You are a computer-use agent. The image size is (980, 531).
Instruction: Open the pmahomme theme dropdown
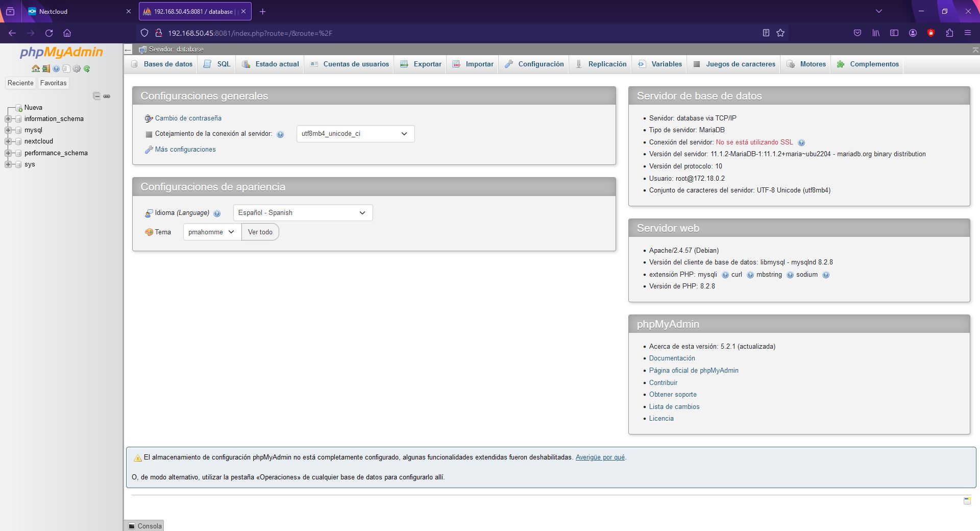point(212,232)
